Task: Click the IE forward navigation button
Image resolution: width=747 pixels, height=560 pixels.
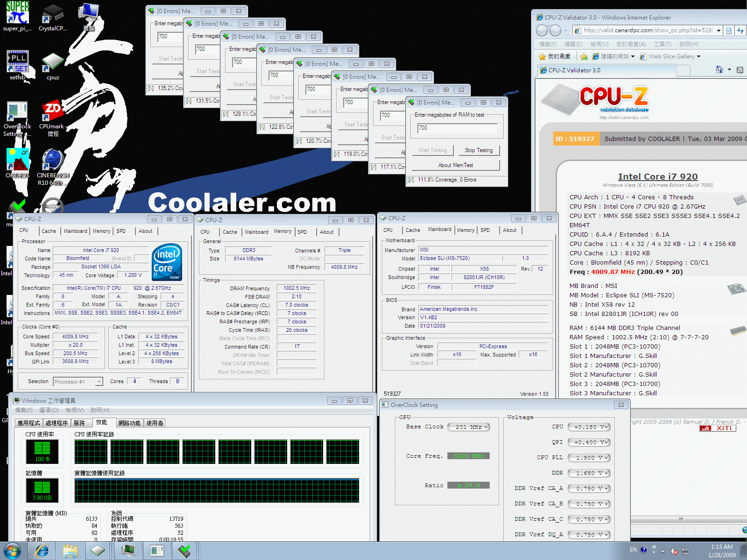Action: 555,30
